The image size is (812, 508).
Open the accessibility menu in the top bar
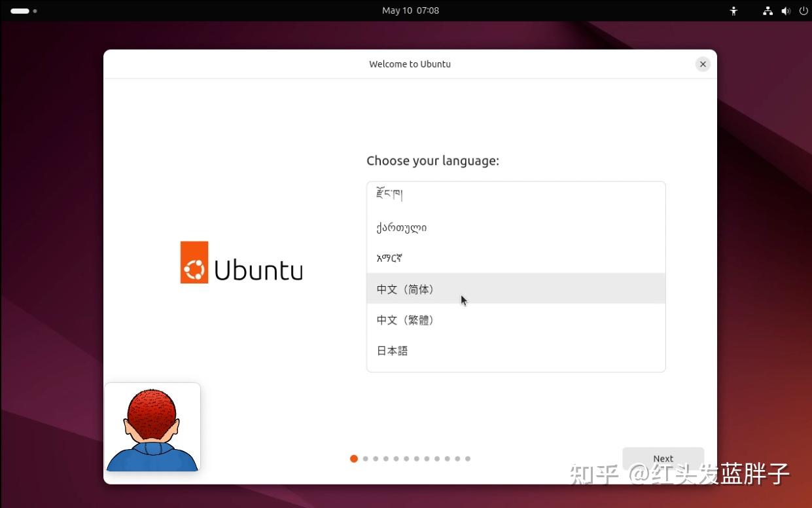733,10
